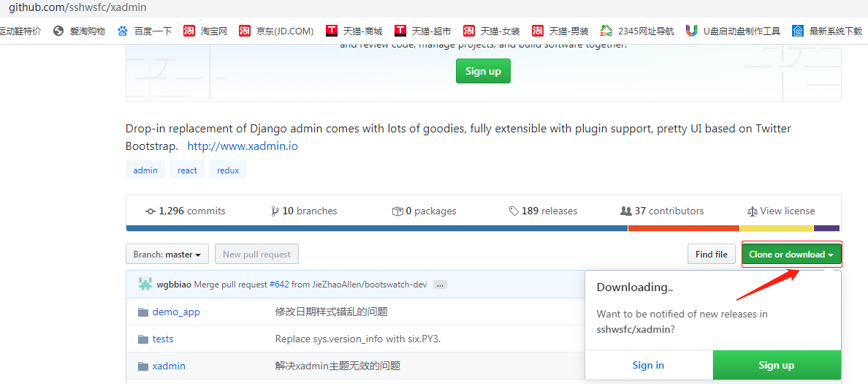Open the 运动鞋特价 bookmark
Screen dimensions: 868x384
point(20,31)
